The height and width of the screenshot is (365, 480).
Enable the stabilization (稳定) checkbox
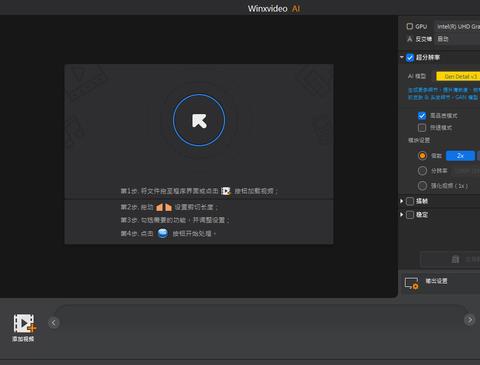click(410, 215)
